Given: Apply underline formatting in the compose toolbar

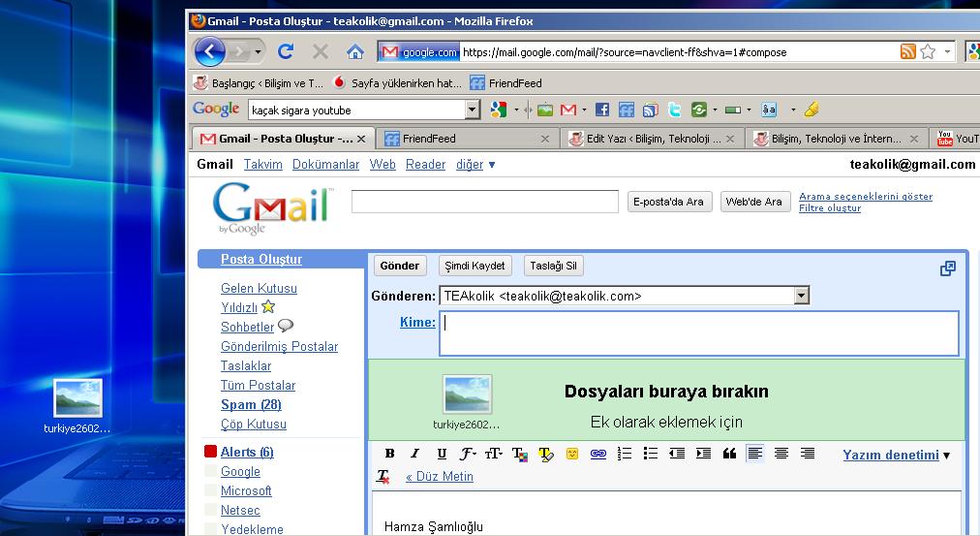Looking at the screenshot, I should pos(442,454).
